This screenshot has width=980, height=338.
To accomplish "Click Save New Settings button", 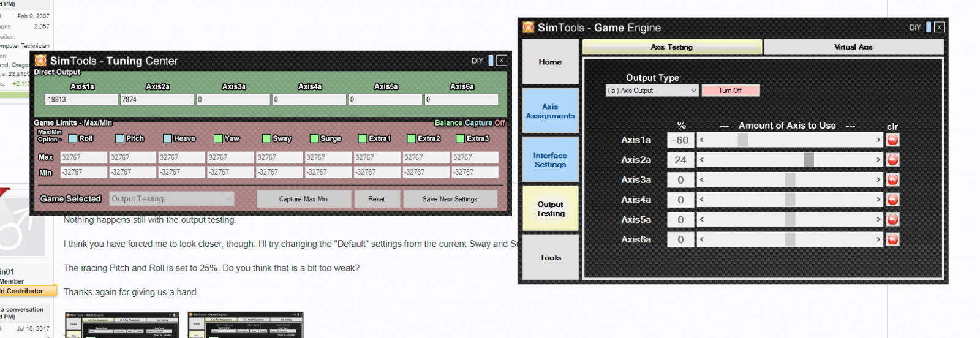I will coord(450,199).
